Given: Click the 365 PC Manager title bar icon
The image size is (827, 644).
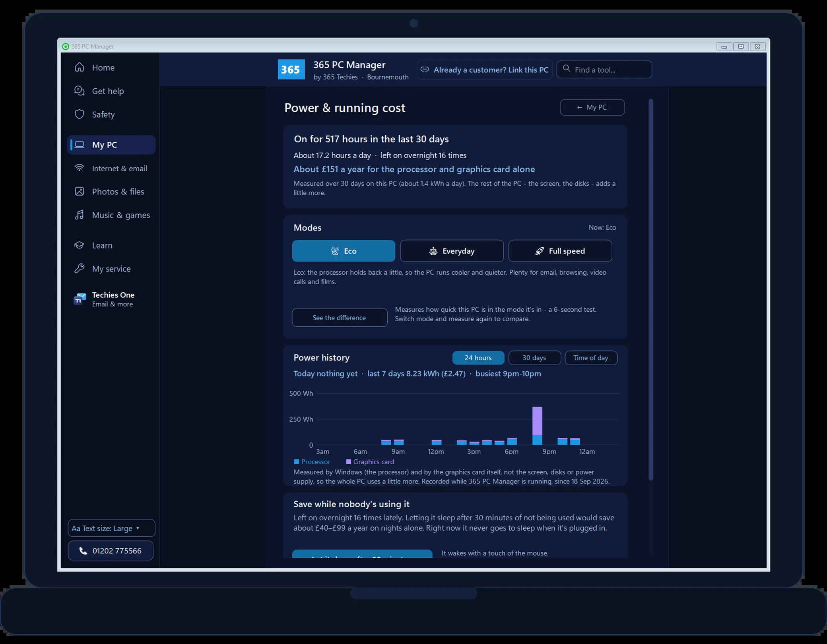Looking at the screenshot, I should coord(66,47).
